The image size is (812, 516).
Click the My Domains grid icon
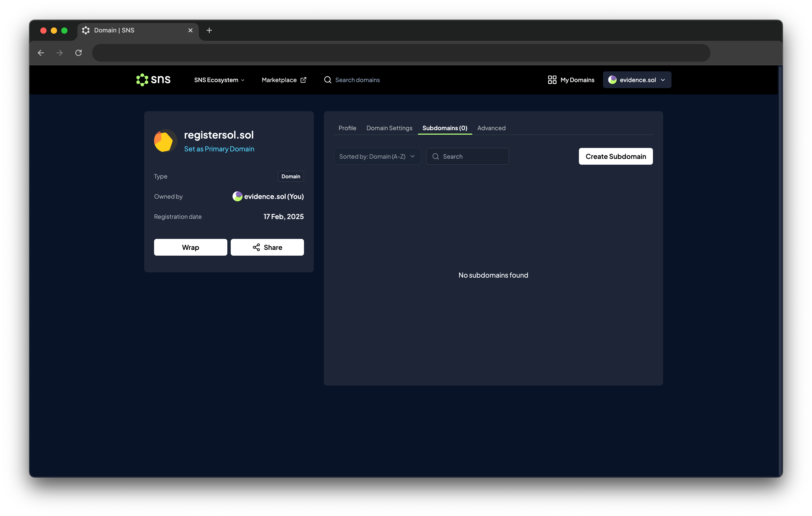point(552,80)
